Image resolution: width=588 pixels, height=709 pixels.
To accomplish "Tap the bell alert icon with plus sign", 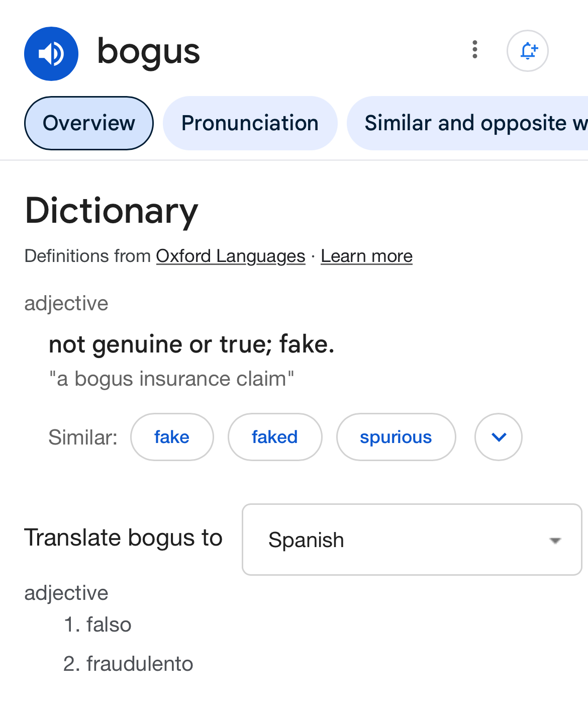I will (x=527, y=51).
